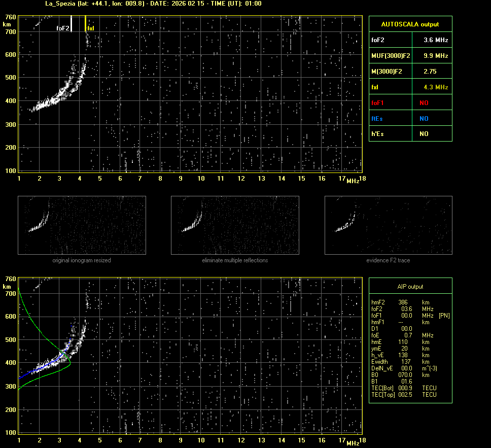Viewport: 491px width, 448px height.
Task: Click the MHz axis label on top ionogram
Action: point(353,181)
